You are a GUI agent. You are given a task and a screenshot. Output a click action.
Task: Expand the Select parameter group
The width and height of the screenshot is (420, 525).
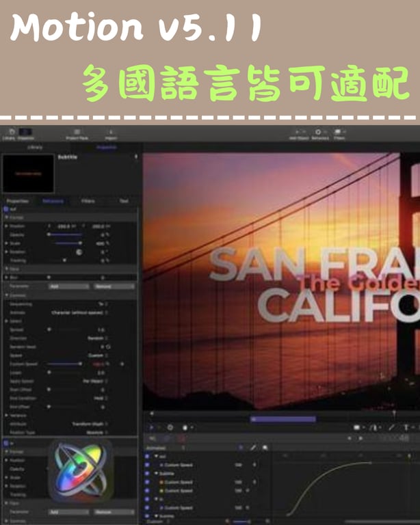(6, 321)
